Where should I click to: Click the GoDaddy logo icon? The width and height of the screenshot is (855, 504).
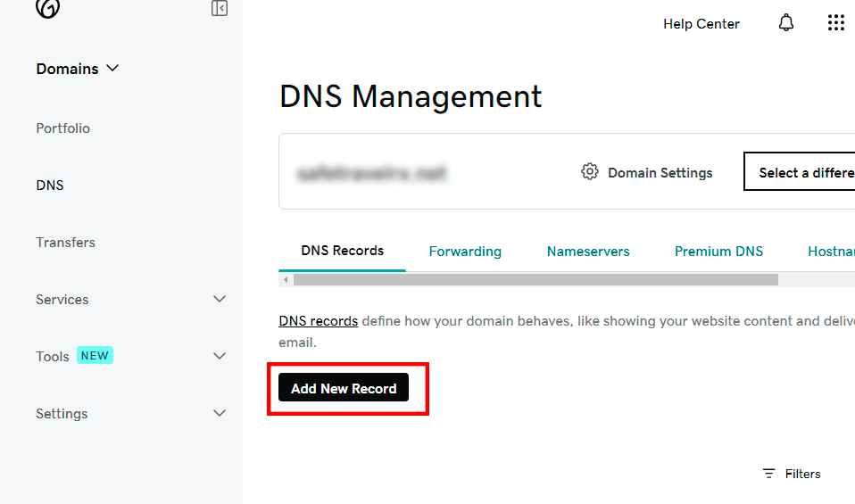coord(47,8)
